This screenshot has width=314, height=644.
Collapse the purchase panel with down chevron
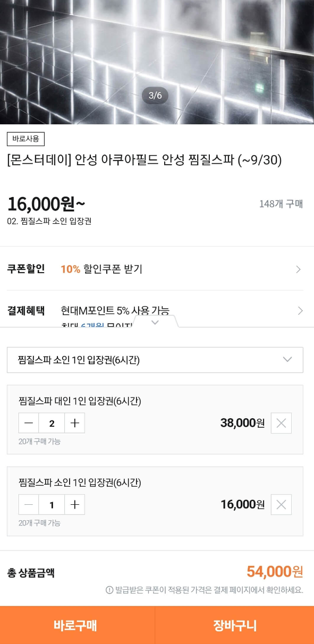[155, 322]
